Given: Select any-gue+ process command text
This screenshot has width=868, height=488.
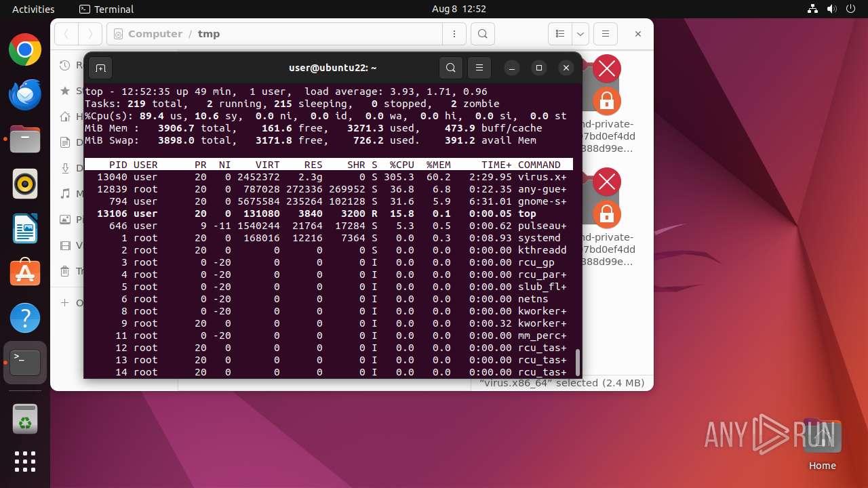Looking at the screenshot, I should click(542, 189).
